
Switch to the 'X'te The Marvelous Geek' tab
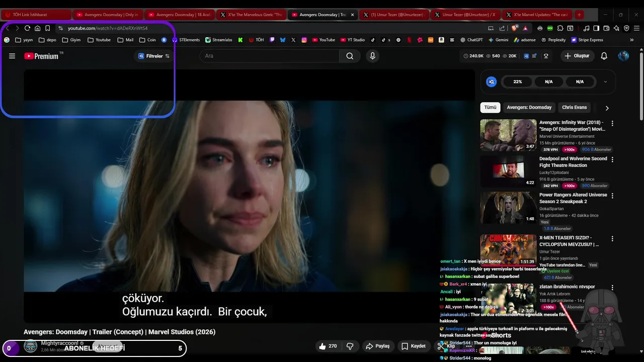(x=251, y=15)
